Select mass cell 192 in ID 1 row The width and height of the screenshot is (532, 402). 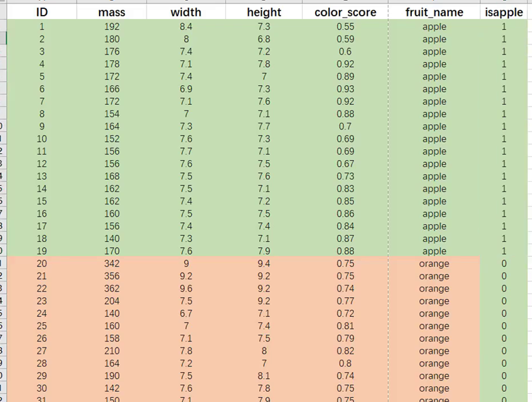pos(112,27)
